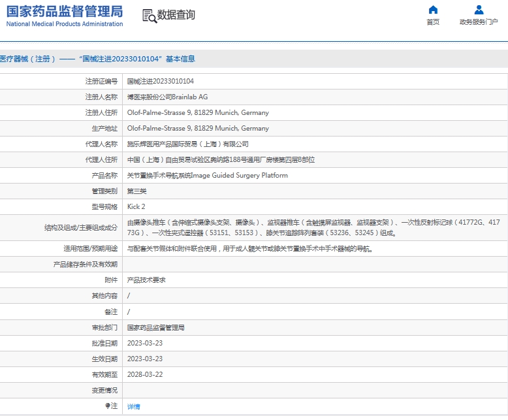Click the Kick 2 model value
508x420 pixels.
(136, 207)
